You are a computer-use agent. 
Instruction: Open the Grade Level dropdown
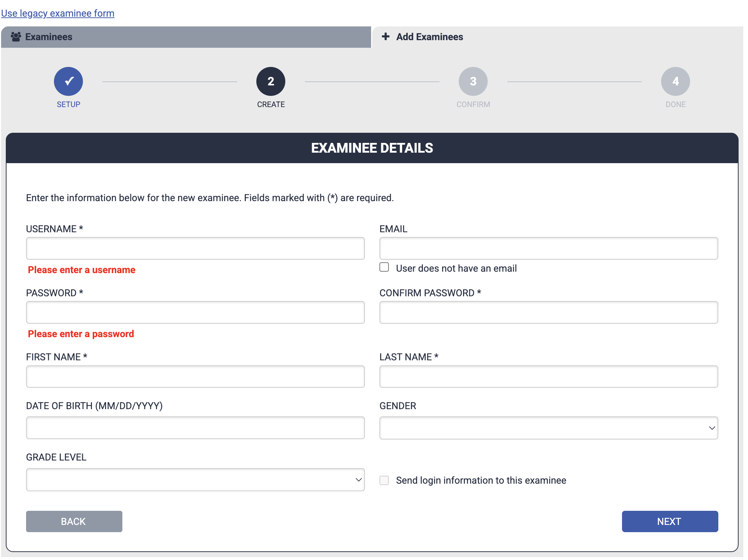[196, 479]
